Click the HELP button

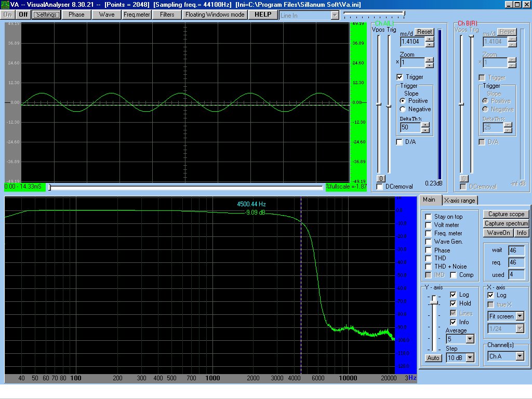click(263, 15)
